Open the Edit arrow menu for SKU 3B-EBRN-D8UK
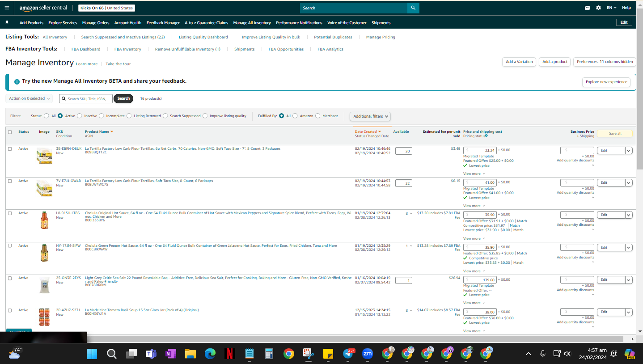Viewport: 643px width, 364px height. [629, 151]
